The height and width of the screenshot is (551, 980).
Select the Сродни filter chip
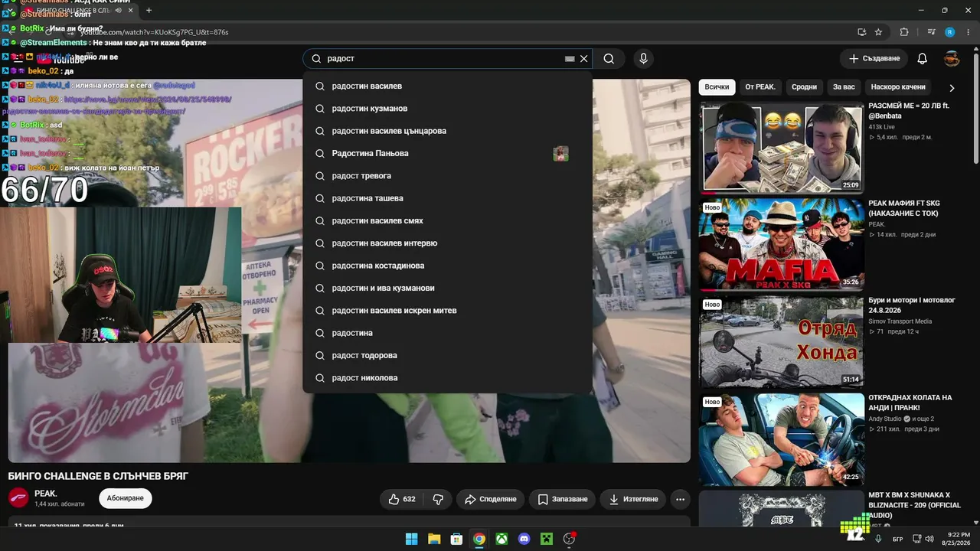pyautogui.click(x=804, y=87)
